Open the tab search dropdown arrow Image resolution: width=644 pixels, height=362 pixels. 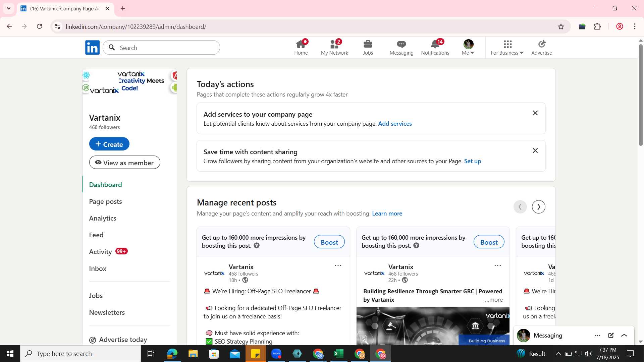pos(9,8)
